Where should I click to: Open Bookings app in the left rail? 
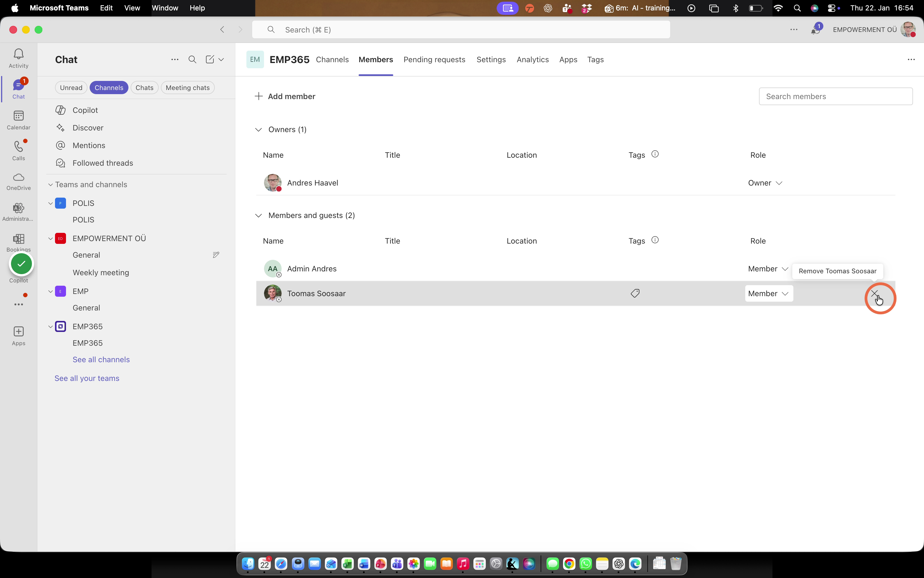pyautogui.click(x=18, y=243)
